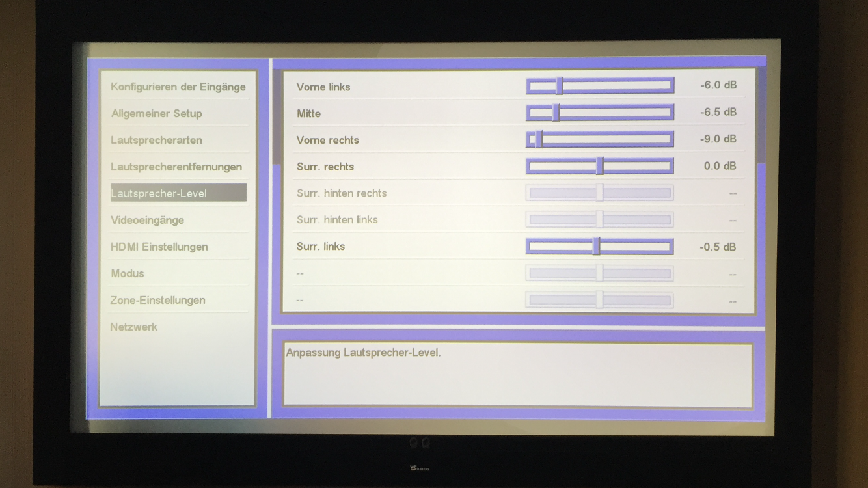
Task: Click Surr. rechts slider track
Action: pyautogui.click(x=599, y=166)
